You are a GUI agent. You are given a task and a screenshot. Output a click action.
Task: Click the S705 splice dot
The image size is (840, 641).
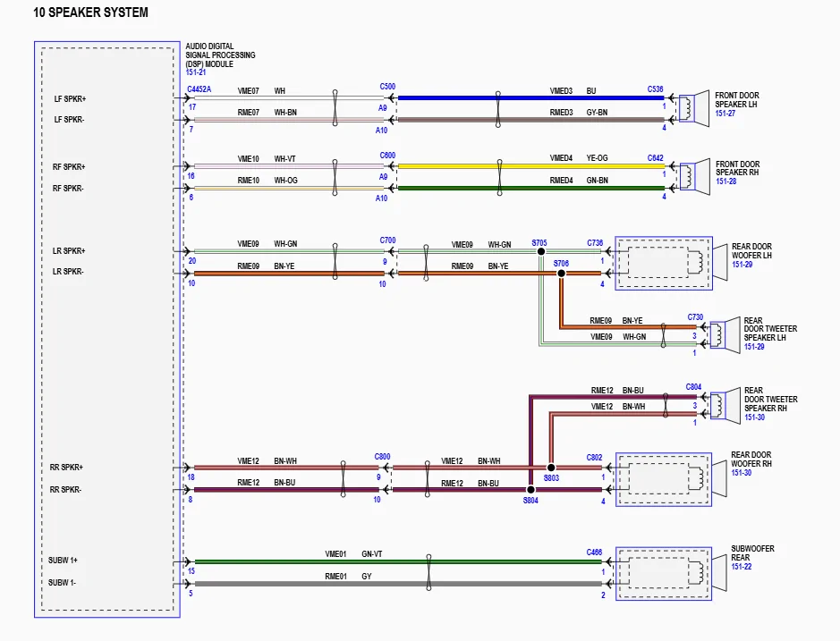pos(540,252)
